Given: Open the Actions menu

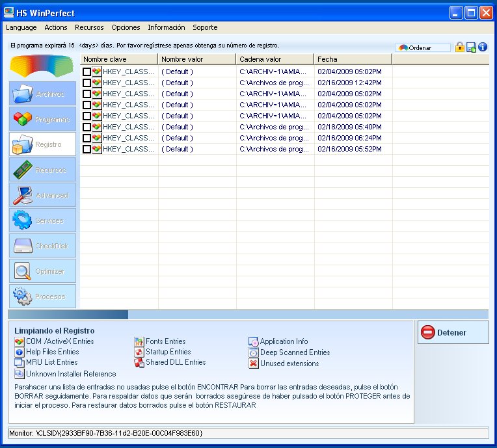Looking at the screenshot, I should [56, 27].
